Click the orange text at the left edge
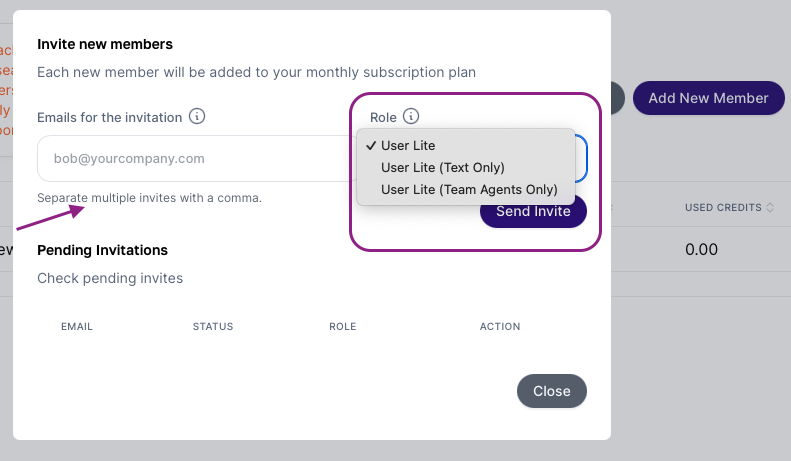 [x=6, y=90]
